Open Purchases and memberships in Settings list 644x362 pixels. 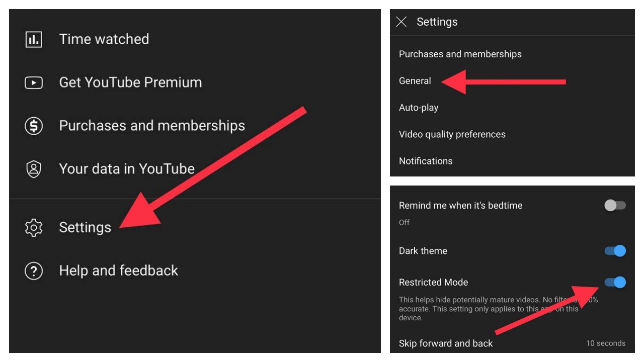[460, 54]
